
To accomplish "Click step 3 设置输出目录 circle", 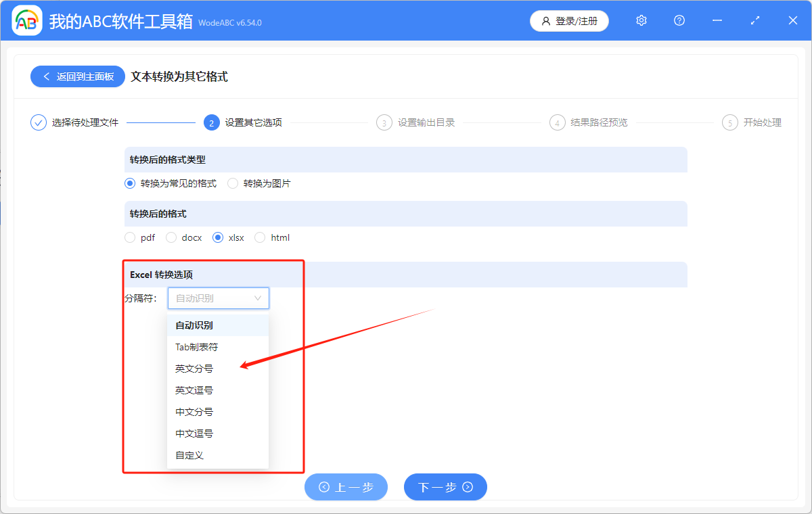I will tap(384, 122).
